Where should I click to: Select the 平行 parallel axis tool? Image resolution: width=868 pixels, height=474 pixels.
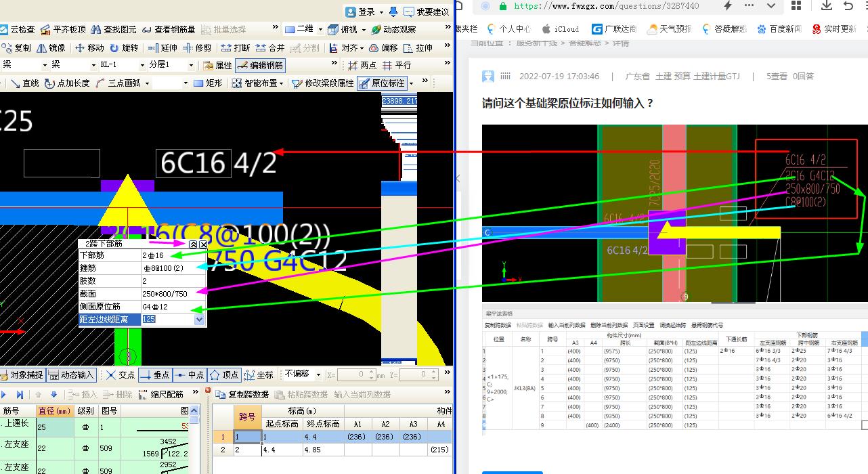coord(397,66)
